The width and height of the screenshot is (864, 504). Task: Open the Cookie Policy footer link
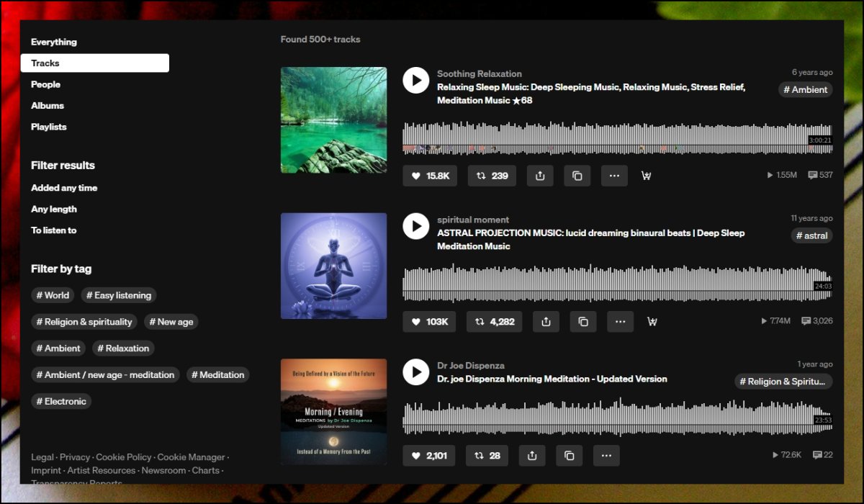(124, 457)
